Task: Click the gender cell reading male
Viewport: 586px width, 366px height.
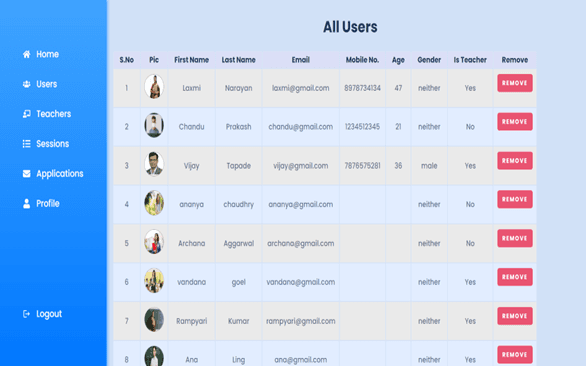Action: tap(429, 166)
